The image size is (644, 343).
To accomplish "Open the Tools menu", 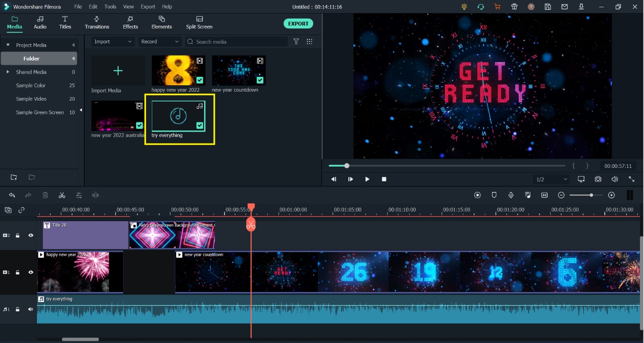I will pyautogui.click(x=110, y=7).
